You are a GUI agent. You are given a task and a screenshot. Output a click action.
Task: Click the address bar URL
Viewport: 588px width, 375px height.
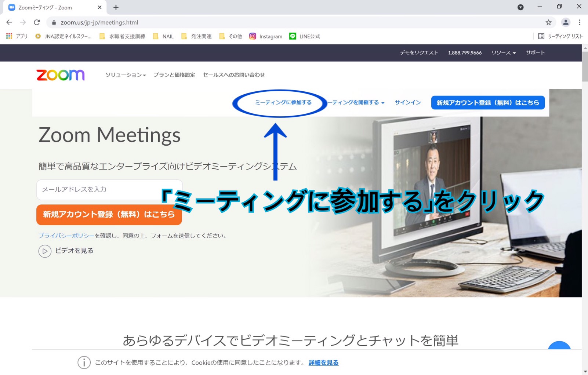99,22
